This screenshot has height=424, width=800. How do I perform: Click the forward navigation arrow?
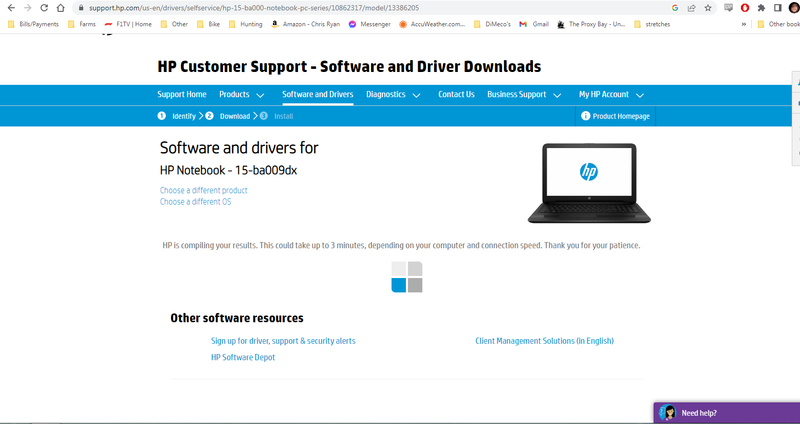pos(28,8)
